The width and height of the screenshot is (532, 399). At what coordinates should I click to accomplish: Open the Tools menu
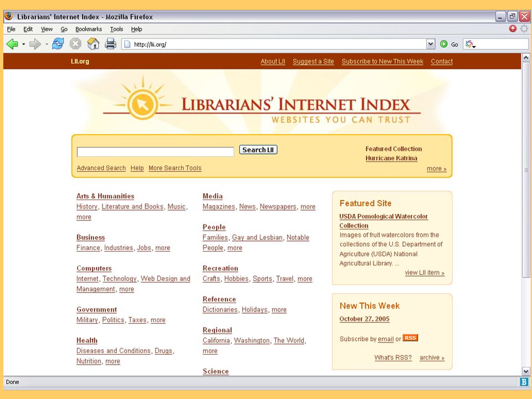[x=116, y=29]
